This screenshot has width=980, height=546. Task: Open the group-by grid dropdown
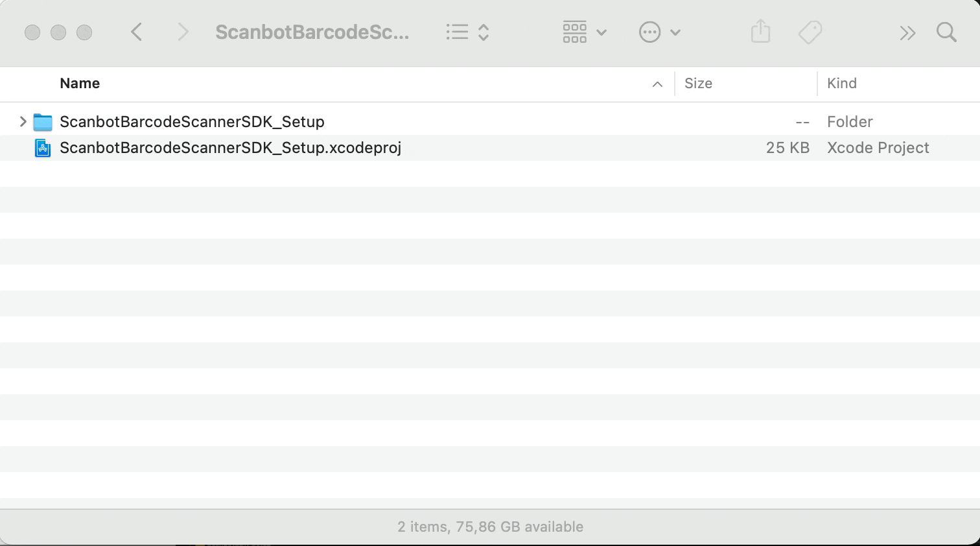584,32
